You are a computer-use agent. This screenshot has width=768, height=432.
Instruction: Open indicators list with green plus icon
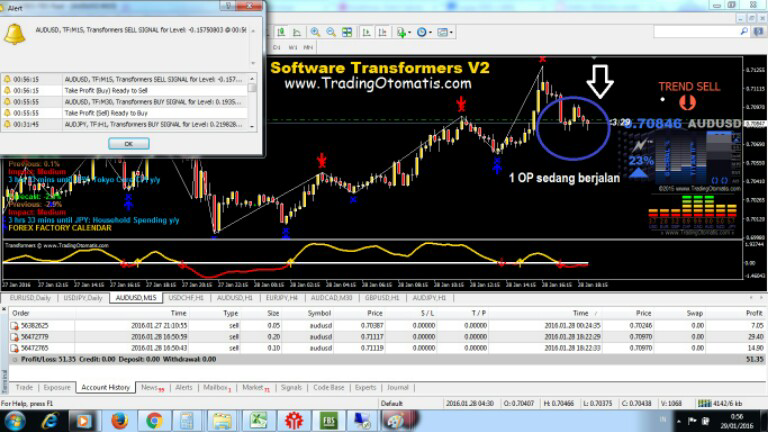pyautogui.click(x=401, y=32)
